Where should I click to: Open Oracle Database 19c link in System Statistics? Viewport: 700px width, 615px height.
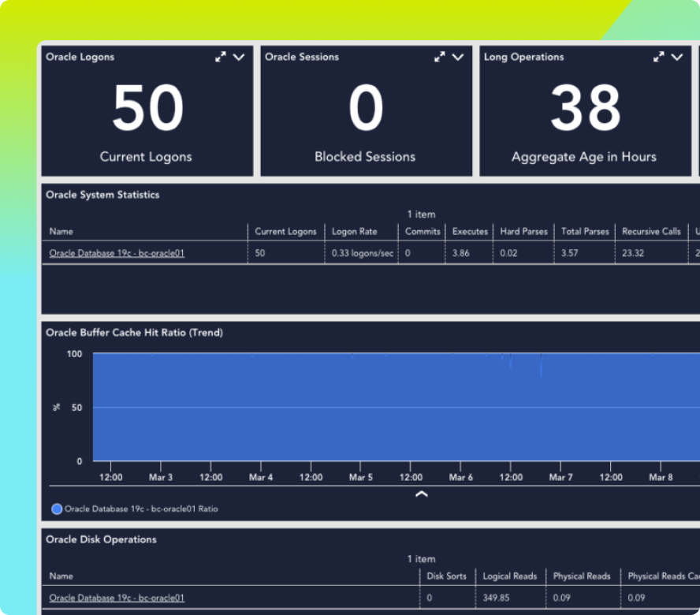pyautogui.click(x=117, y=253)
